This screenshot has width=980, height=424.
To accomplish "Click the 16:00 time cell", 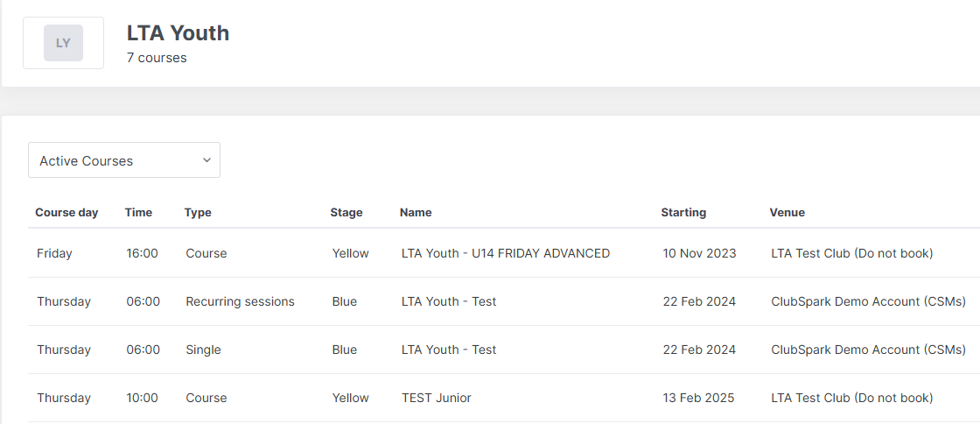I will click(x=142, y=253).
